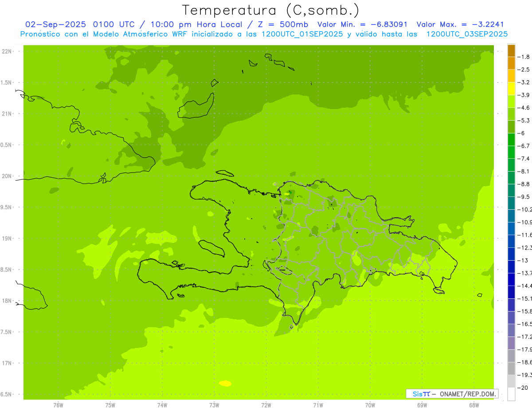Click the 71W longitude label
Viewport: 532px width, 411px height.
click(318, 405)
